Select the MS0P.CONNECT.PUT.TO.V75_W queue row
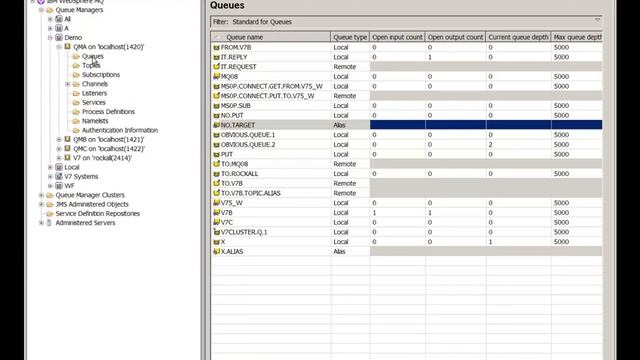This screenshot has width=640, height=360. [x=407, y=96]
